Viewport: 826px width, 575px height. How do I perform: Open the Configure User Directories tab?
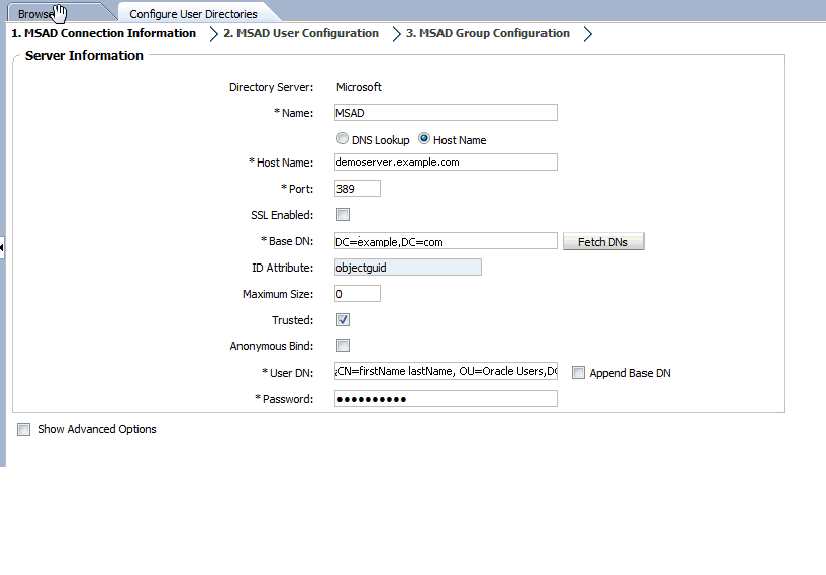pos(193,14)
